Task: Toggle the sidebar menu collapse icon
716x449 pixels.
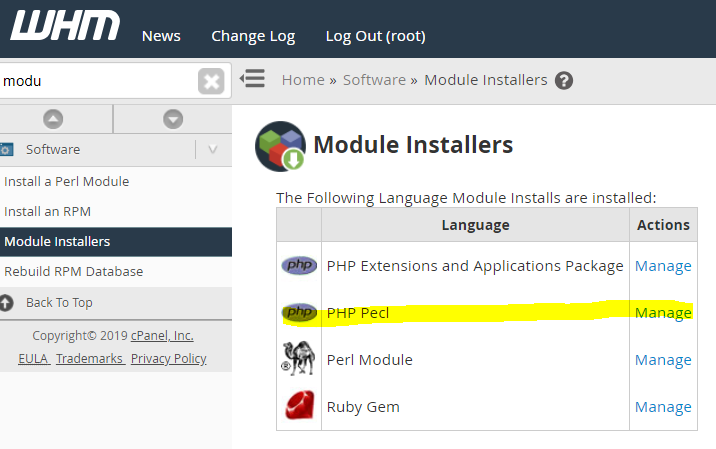Action: tap(253, 78)
